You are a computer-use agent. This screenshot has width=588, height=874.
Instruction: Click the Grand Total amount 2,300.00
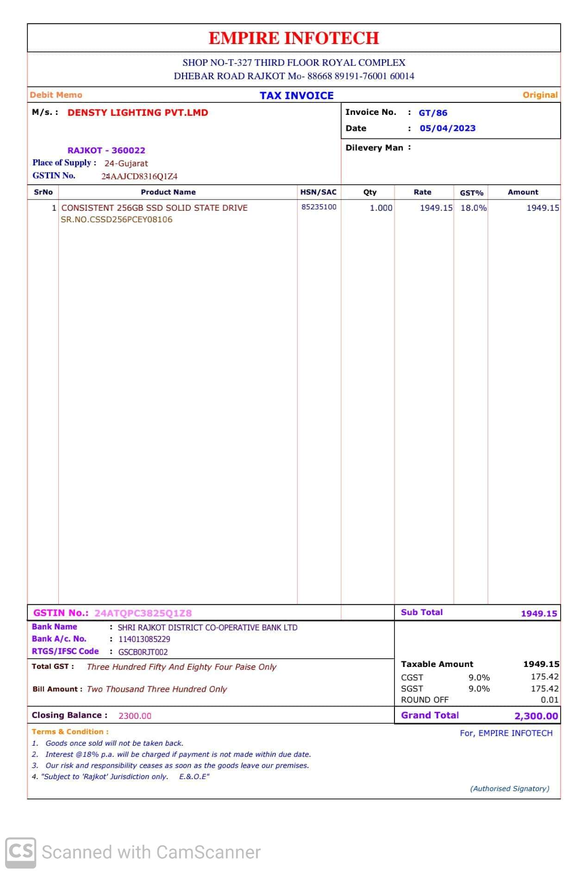[536, 716]
